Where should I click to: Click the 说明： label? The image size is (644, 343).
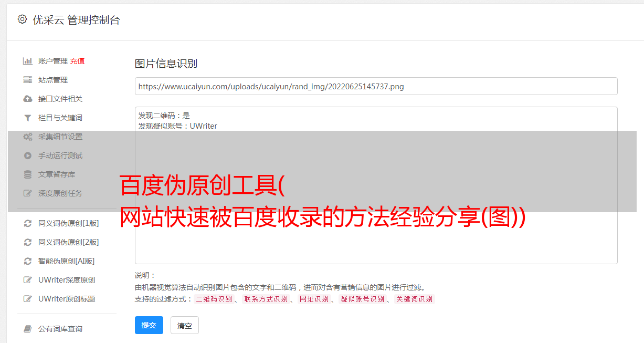145,275
